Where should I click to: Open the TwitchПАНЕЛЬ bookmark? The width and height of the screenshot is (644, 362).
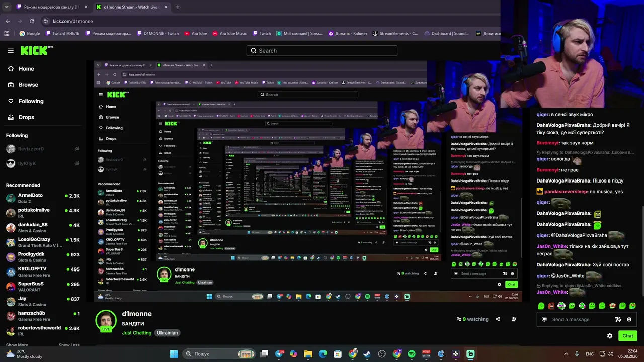(x=62, y=34)
